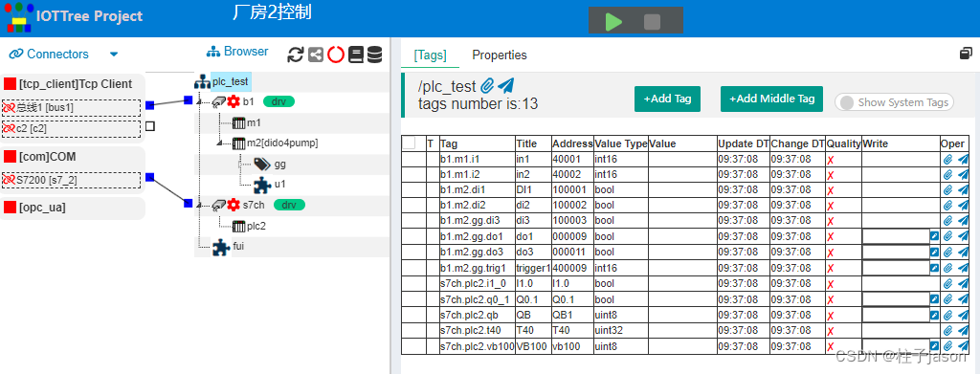Viewport: 980px width, 374px height.
Task: Click the paperclip icon beside /plc_test heading
Action: tap(487, 85)
